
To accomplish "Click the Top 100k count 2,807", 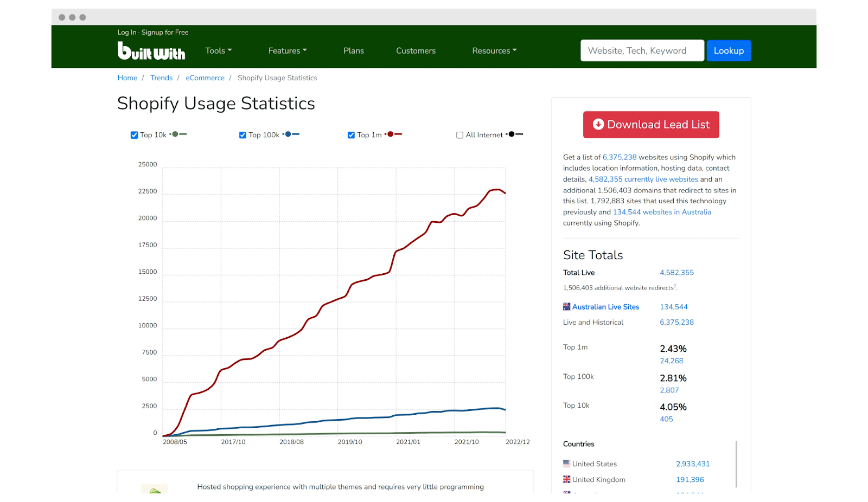I will pyautogui.click(x=669, y=390).
